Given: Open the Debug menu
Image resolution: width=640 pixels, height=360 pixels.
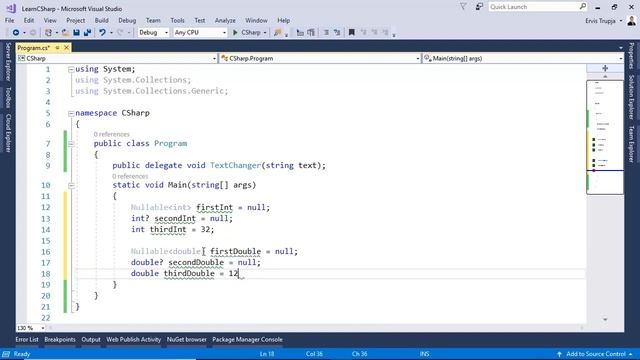Looking at the screenshot, I should click(x=127, y=20).
